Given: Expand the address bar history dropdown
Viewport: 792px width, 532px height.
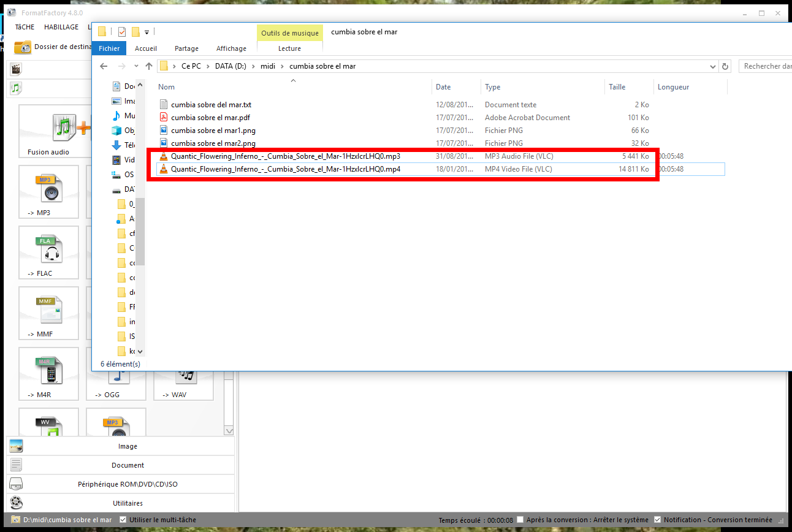Looking at the screenshot, I should [712, 66].
